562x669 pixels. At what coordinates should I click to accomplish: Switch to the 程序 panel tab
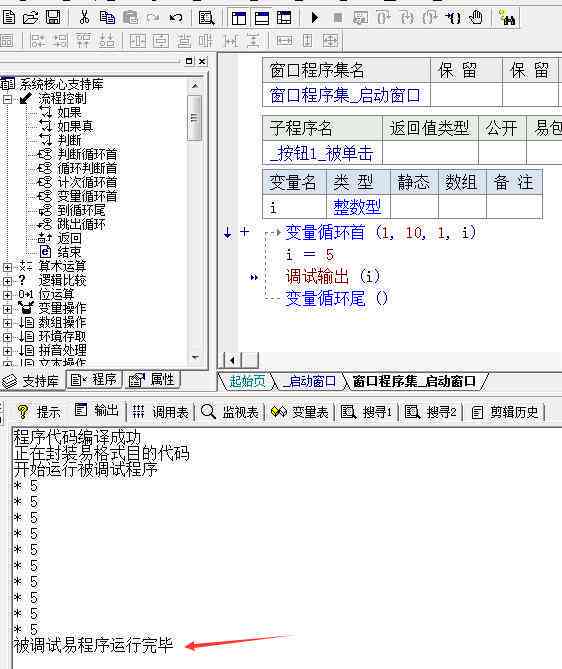[94, 379]
